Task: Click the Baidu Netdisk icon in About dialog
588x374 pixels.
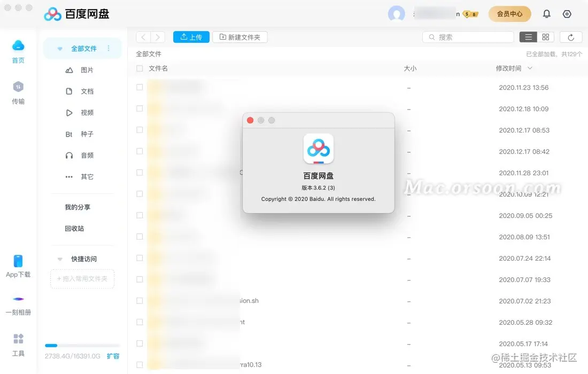Action: tap(319, 149)
